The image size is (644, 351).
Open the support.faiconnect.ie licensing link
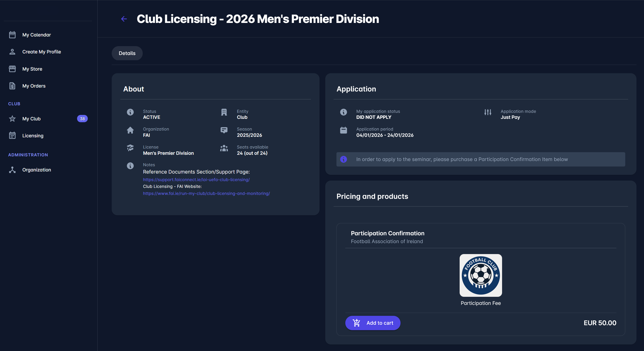(196, 180)
